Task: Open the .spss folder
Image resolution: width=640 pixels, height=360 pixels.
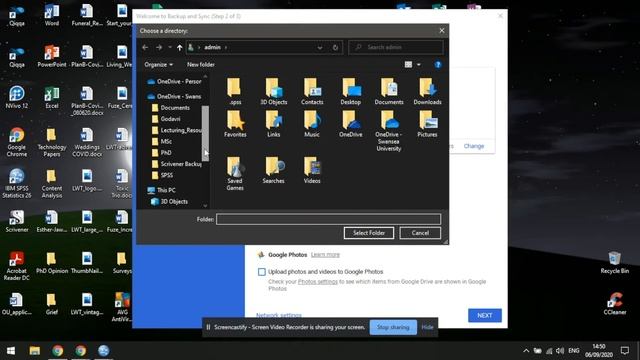Action: tap(235, 91)
